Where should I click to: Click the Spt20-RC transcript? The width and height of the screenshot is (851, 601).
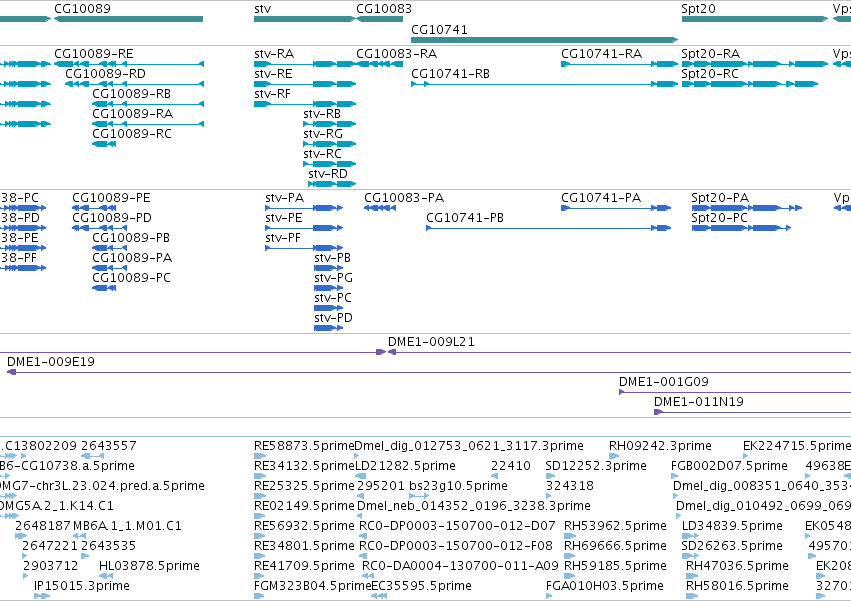coord(750,84)
